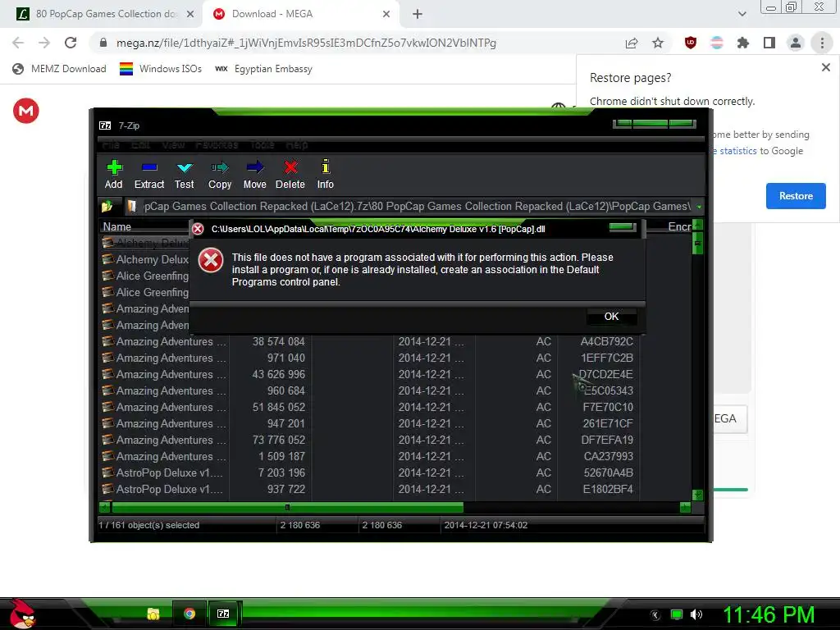Image resolution: width=840 pixels, height=630 pixels.
Task: Click the MEGA logo on the page
Action: (25, 111)
